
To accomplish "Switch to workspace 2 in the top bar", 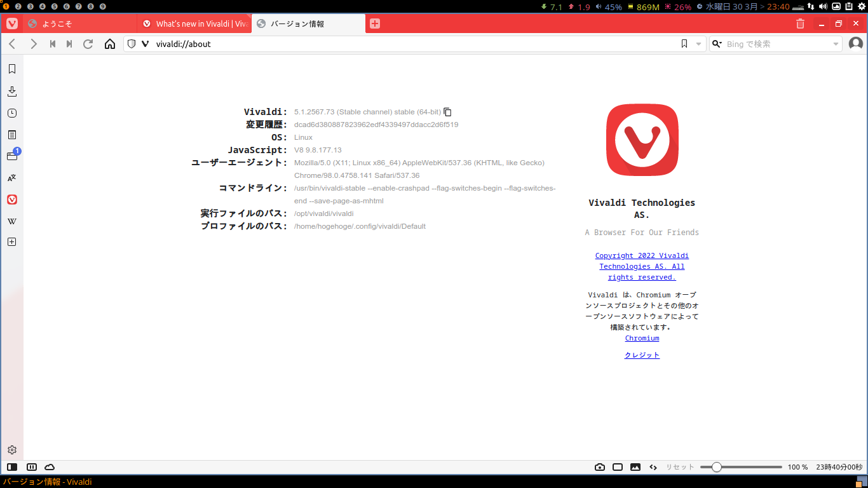I will pyautogui.click(x=18, y=6).
